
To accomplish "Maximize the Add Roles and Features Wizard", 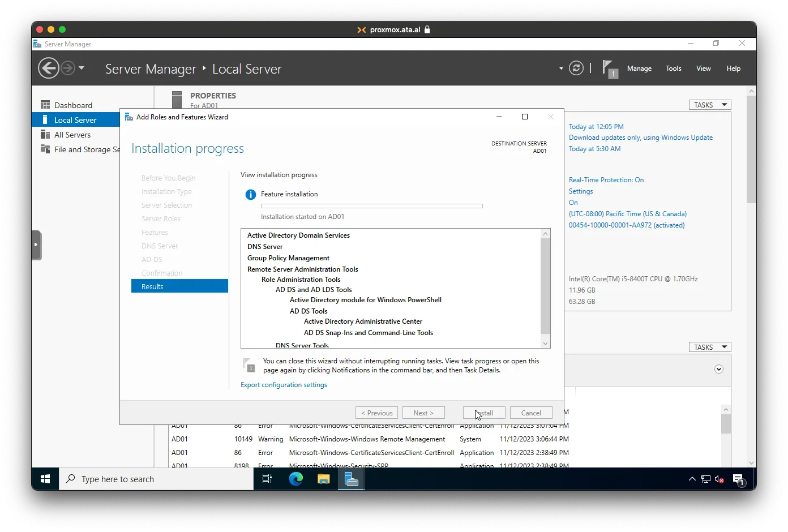I will (525, 117).
